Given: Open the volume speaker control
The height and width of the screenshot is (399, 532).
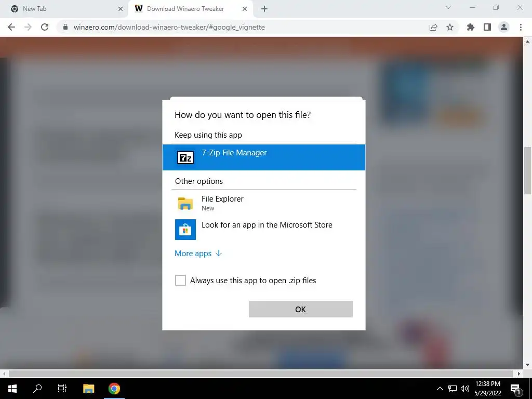Looking at the screenshot, I should [465, 389].
